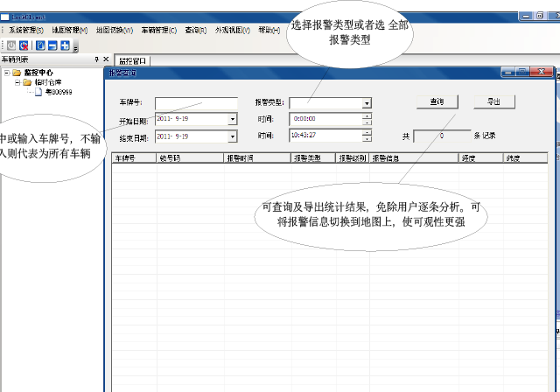The height and width of the screenshot is (392, 560).
Task: Click the record count field showing 0
Action: pos(442,136)
